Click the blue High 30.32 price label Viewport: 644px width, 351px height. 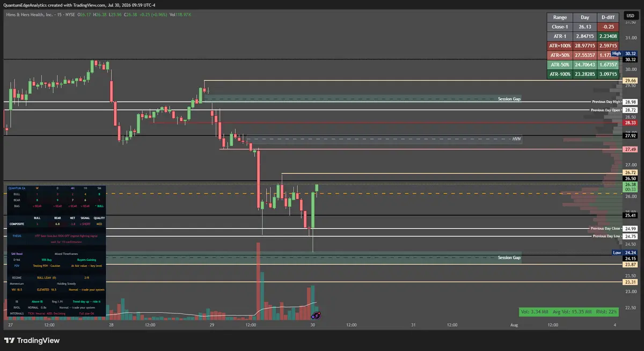(625, 53)
